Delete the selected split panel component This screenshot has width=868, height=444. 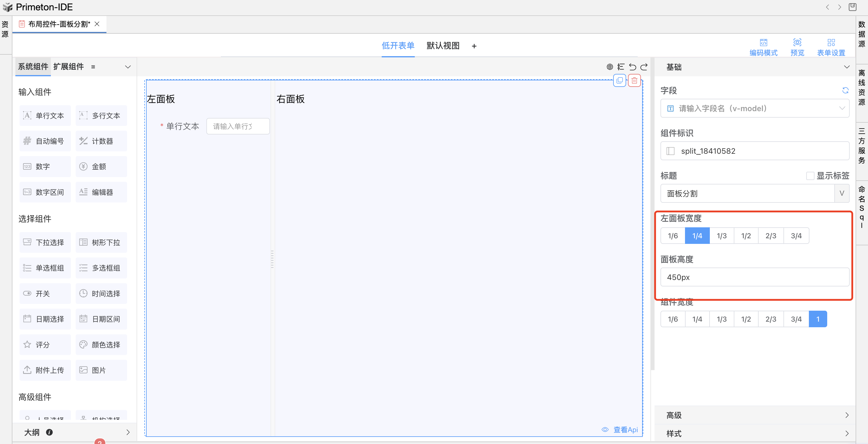pyautogui.click(x=634, y=80)
